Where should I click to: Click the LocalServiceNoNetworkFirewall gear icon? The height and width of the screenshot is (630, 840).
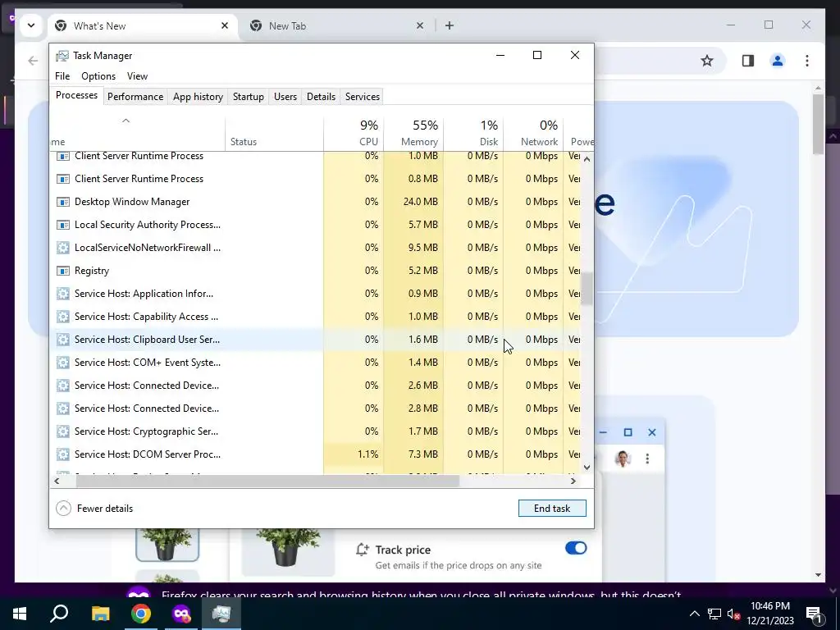(x=63, y=248)
